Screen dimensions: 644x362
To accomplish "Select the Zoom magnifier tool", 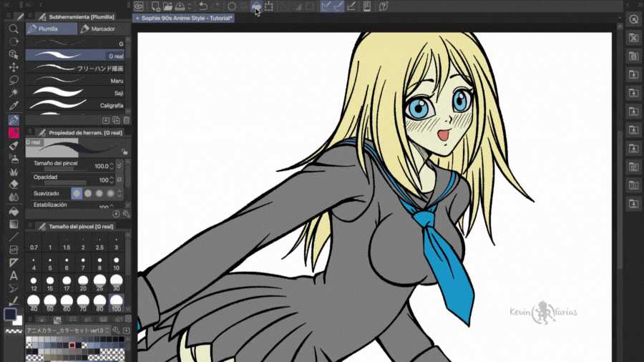I will [14, 29].
